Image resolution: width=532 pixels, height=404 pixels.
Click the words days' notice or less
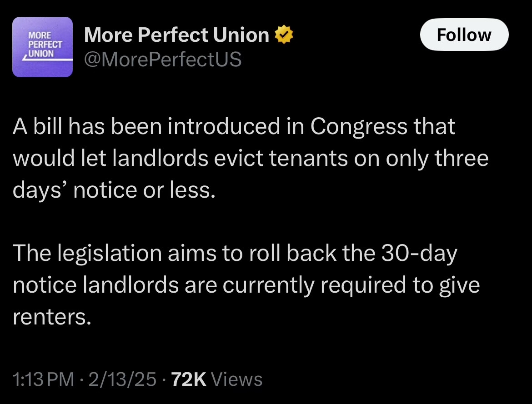coord(113,190)
